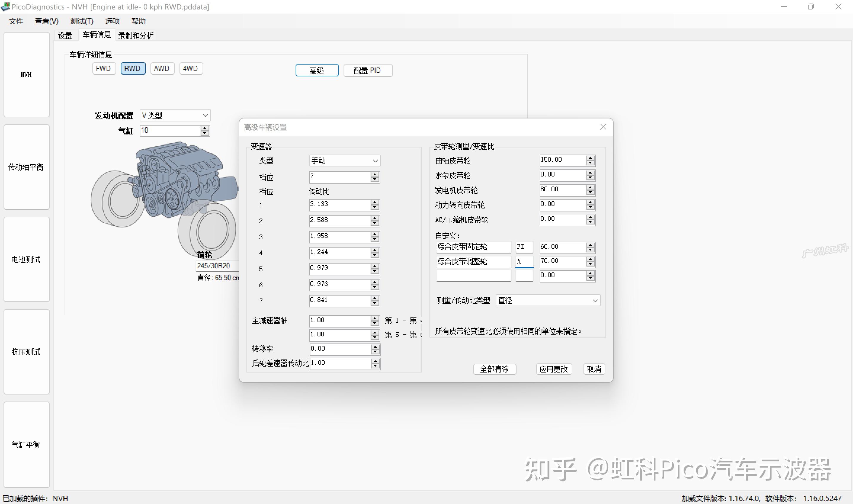Open the 变速器 类型 手动 dropdown
Image resolution: width=853 pixels, height=504 pixels.
click(344, 160)
